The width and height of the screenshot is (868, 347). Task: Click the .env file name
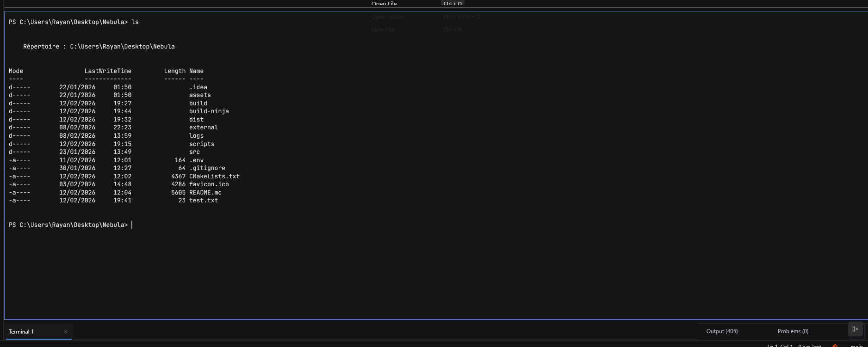pyautogui.click(x=196, y=160)
